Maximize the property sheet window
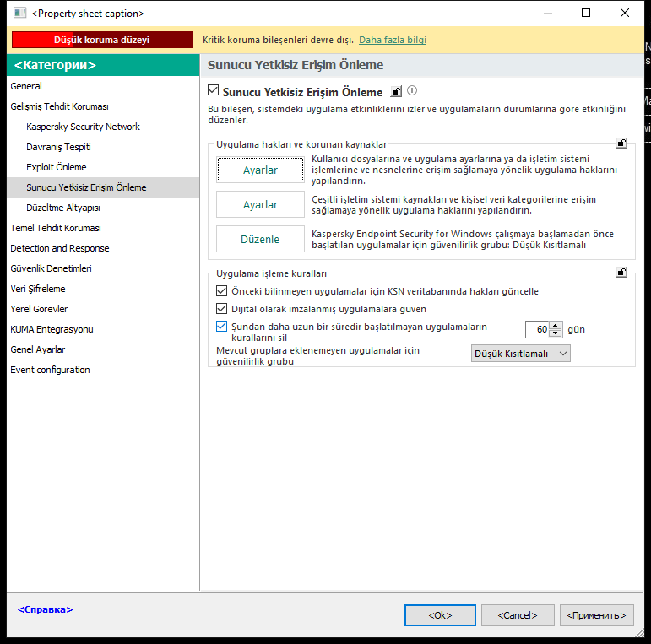651x644 pixels. [x=586, y=13]
